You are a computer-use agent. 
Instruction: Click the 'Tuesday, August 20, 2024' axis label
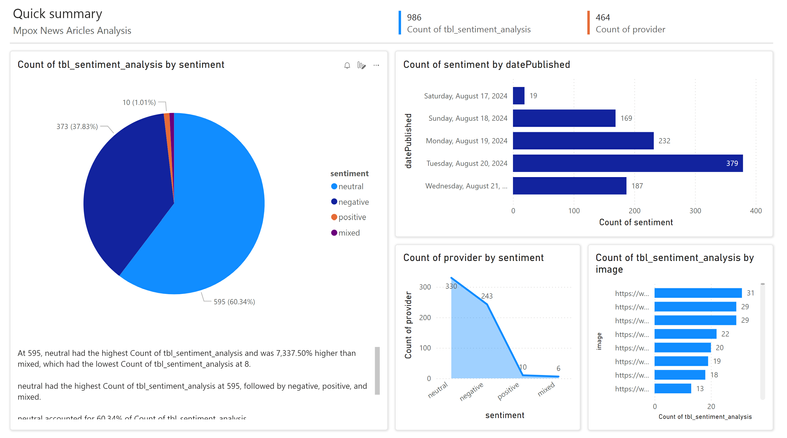click(467, 164)
